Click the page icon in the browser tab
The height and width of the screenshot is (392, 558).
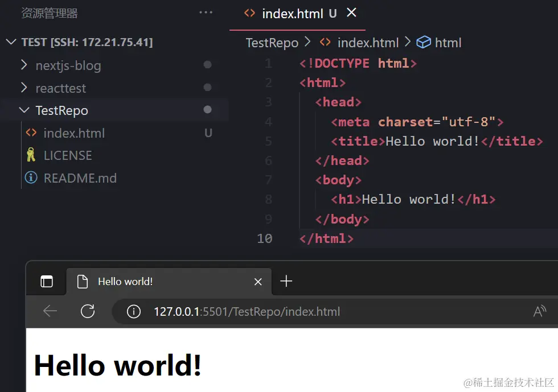pyautogui.click(x=83, y=282)
